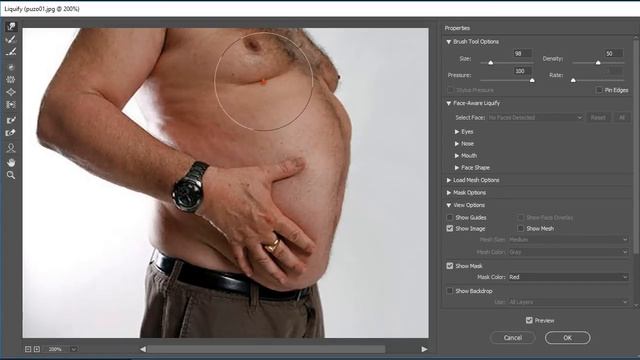Open the Select Face dropdown

(535, 118)
